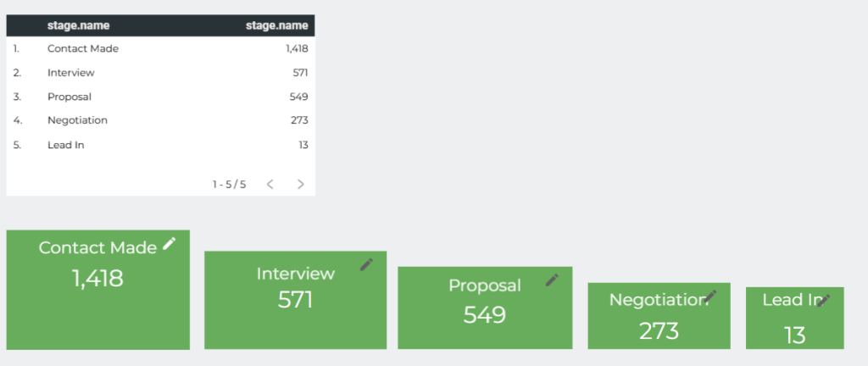This screenshot has height=366, width=868.
Task: Click the 549 value on Proposal scorecard
Action: 484,314
